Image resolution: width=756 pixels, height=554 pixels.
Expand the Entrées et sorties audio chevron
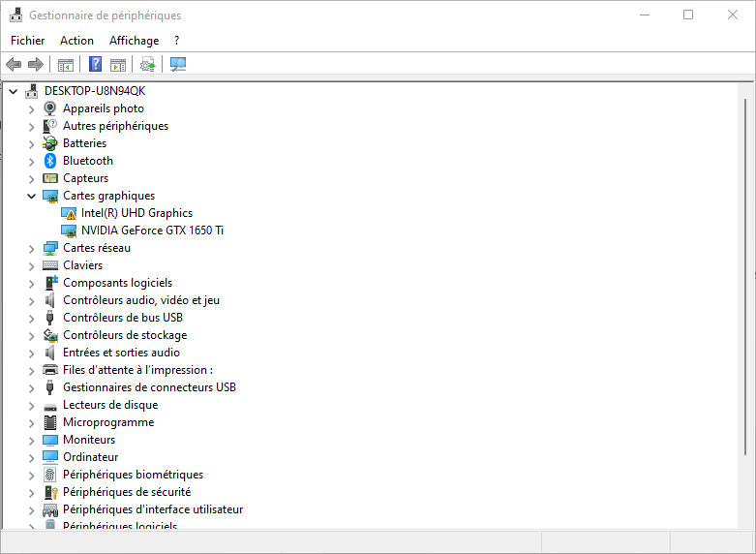coord(31,354)
